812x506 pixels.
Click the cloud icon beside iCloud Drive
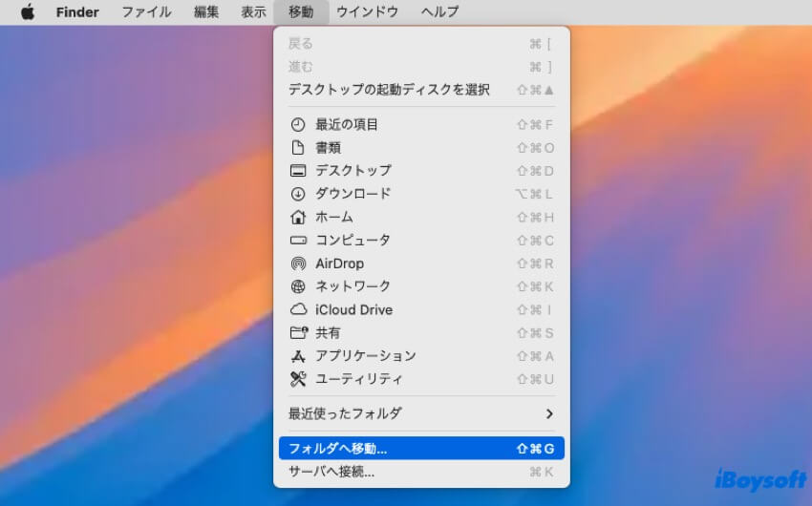click(x=298, y=309)
